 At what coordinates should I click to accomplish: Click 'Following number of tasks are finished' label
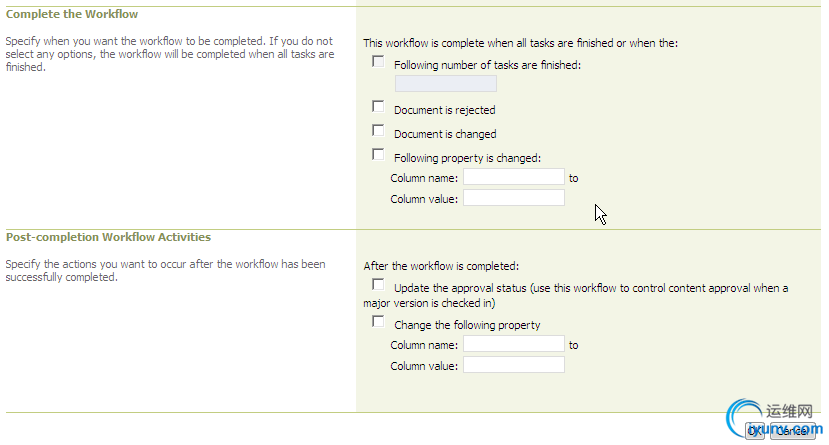[487, 66]
